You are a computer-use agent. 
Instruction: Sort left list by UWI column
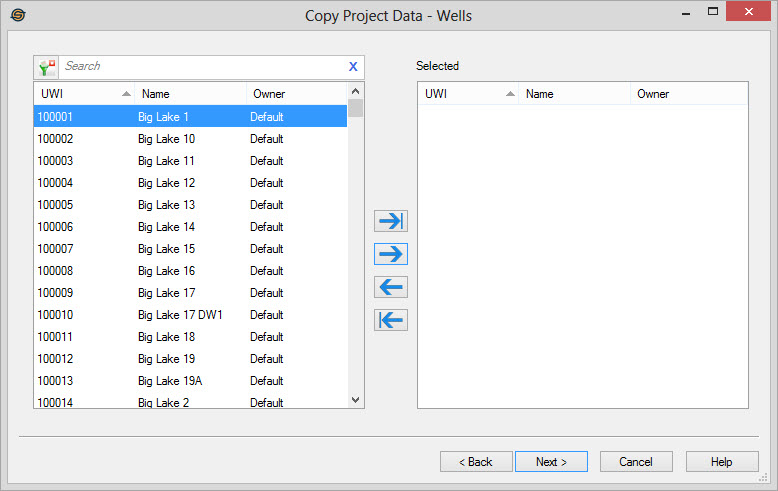pyautogui.click(x=84, y=94)
